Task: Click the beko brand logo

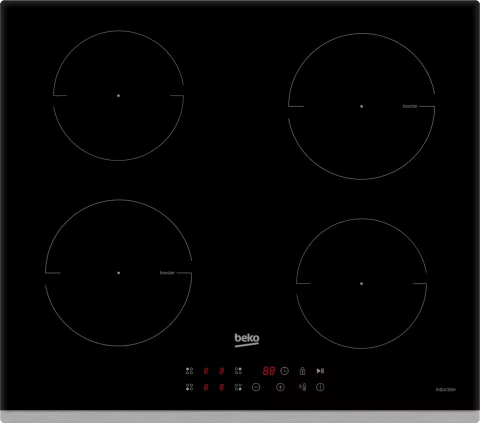Action: 247,340
